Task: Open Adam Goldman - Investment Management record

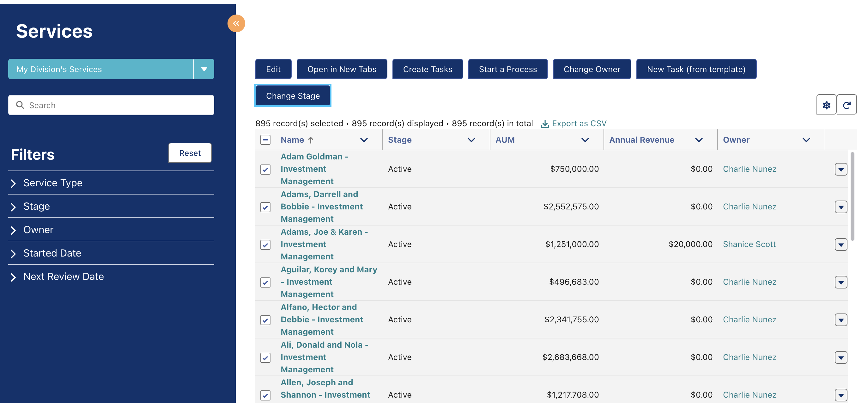Action: click(314, 169)
